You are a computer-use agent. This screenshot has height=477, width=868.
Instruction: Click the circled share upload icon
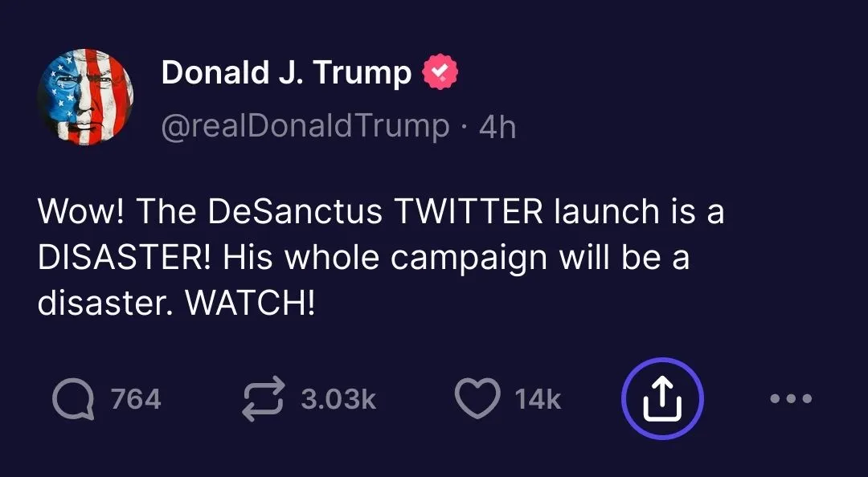pyautogui.click(x=662, y=399)
